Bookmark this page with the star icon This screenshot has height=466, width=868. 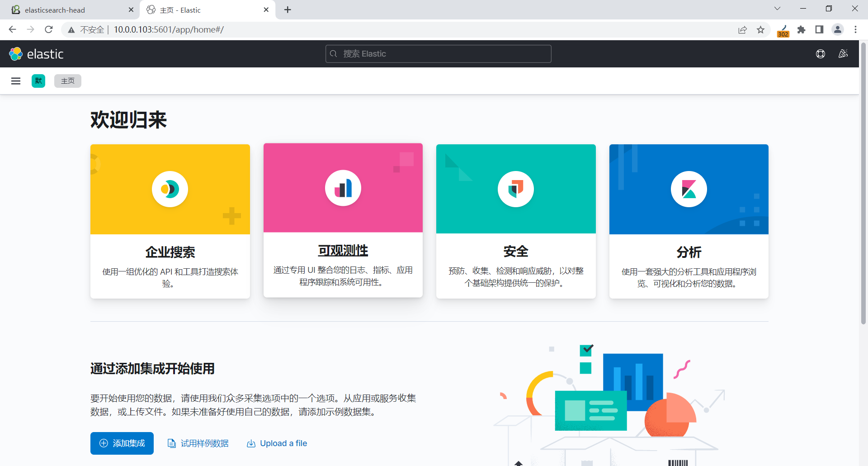(761, 29)
